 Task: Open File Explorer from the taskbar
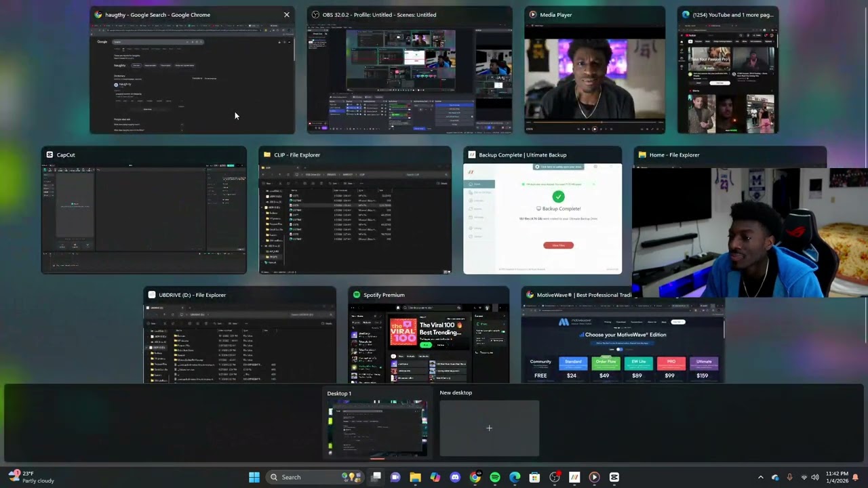pyautogui.click(x=415, y=477)
